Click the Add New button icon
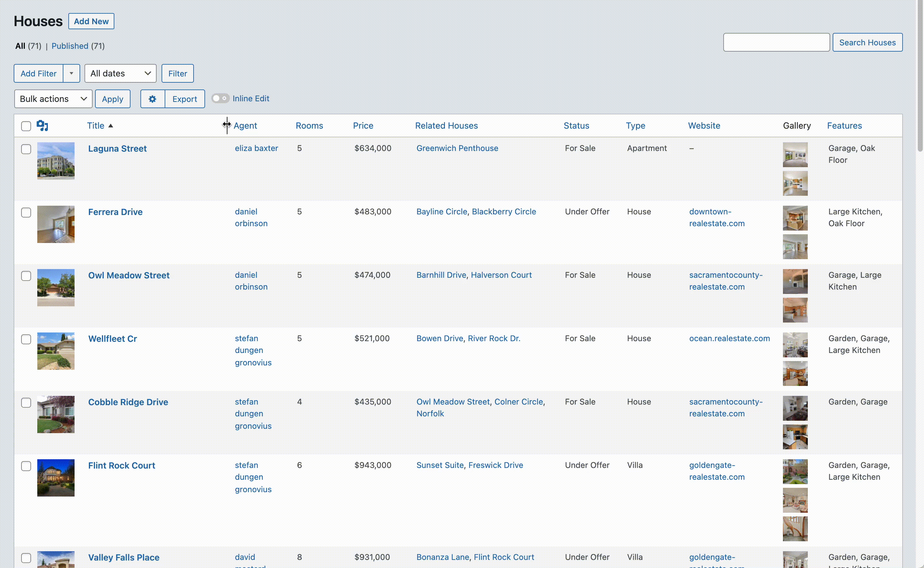Viewport: 924px width, 568px height. (x=90, y=21)
